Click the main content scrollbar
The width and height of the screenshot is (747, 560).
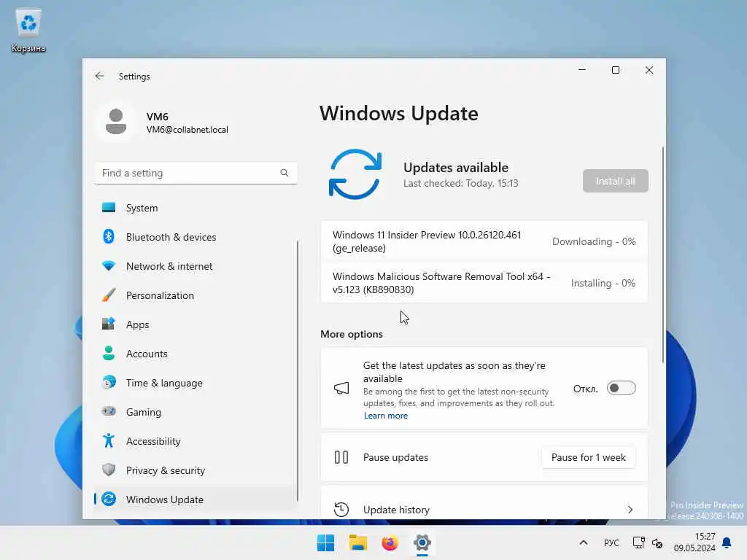point(662,254)
